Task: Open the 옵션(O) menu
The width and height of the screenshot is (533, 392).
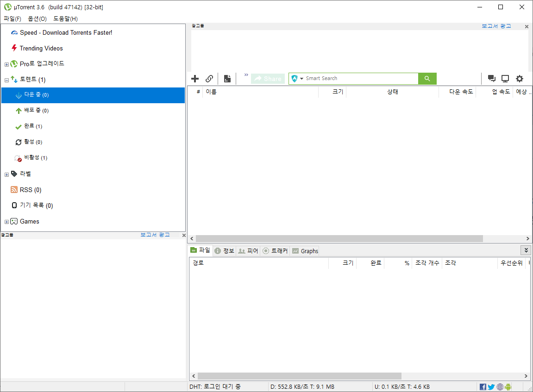Action: pos(37,19)
